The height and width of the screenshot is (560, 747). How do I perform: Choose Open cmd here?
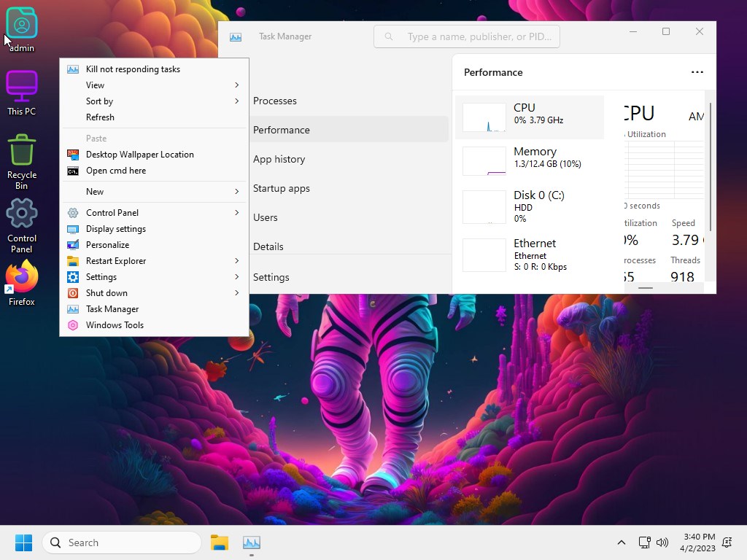point(154,171)
